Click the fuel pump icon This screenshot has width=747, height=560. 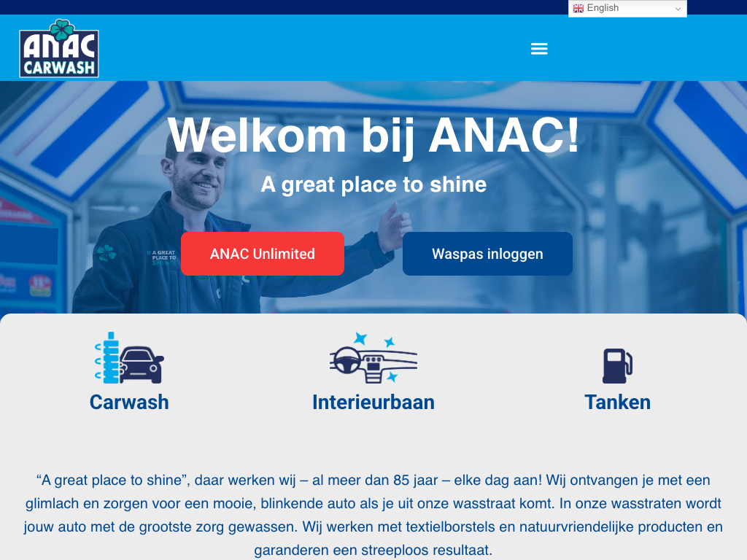pyautogui.click(x=617, y=366)
